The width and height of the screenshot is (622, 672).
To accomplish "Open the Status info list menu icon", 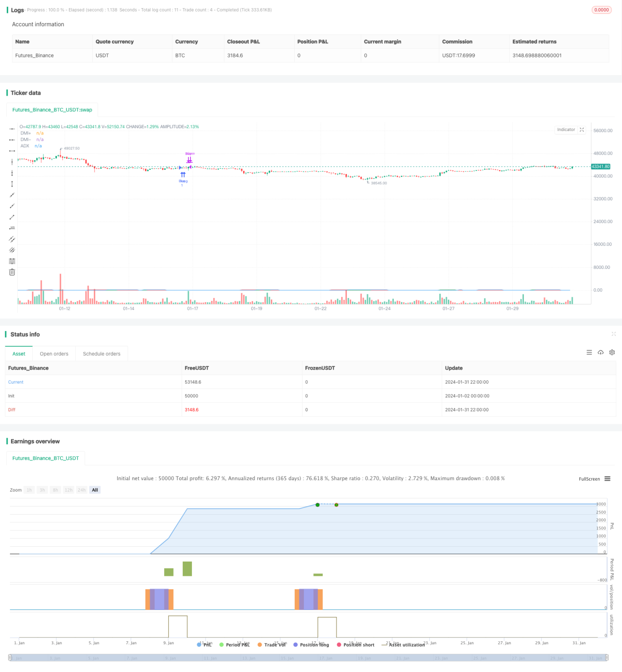I will tap(589, 353).
